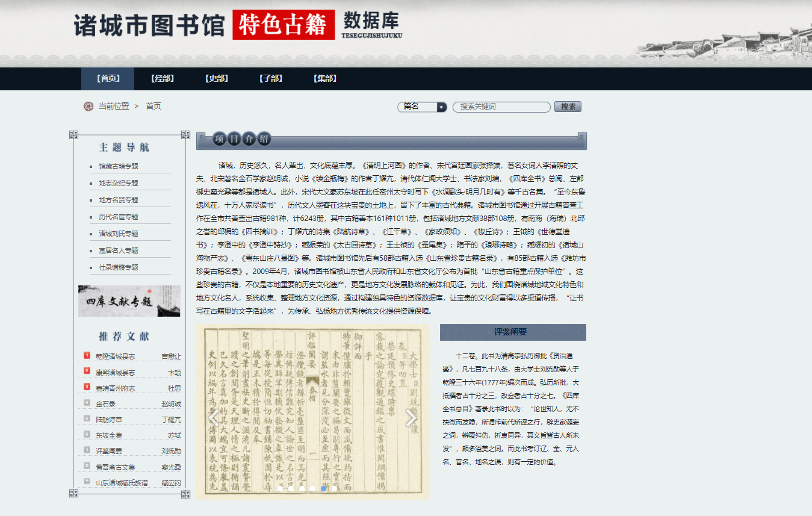Click author name 窦光鼐 in the list
The image size is (812, 516).
pos(171,467)
